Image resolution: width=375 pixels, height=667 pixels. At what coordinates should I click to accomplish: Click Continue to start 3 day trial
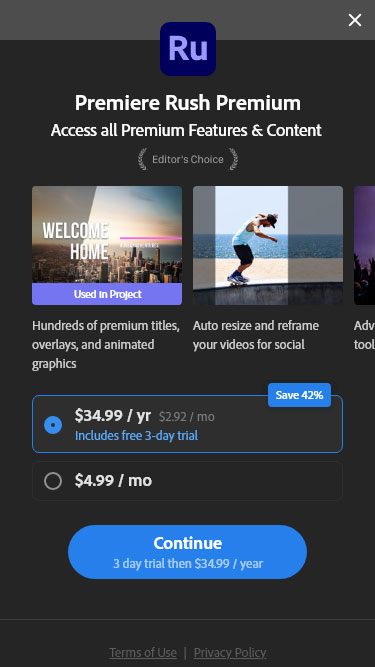point(188,552)
